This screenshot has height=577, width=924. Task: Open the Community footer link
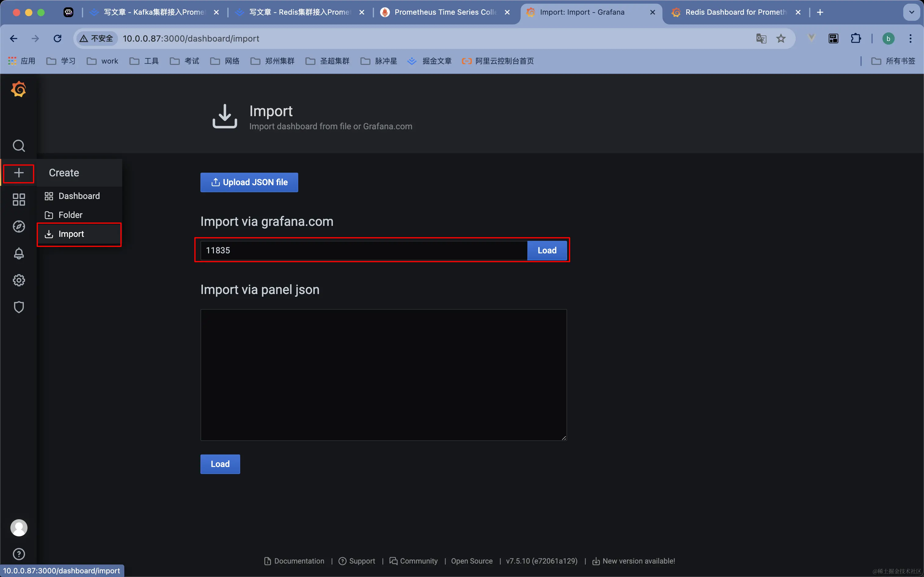pos(413,561)
